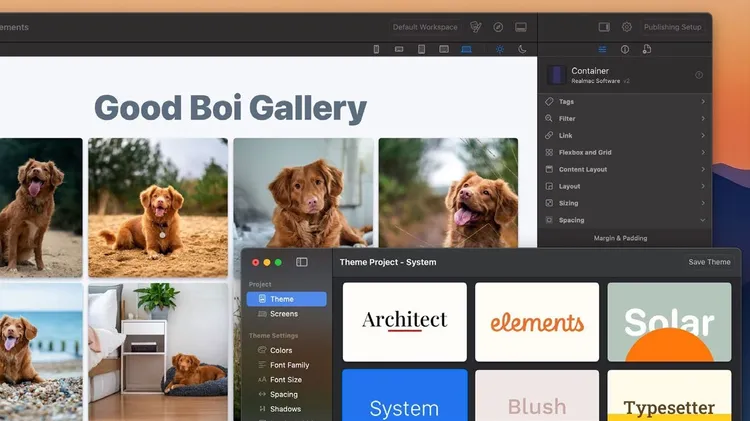
Task: Toggle sidebar icon in Theme Project window
Action: coord(302,262)
